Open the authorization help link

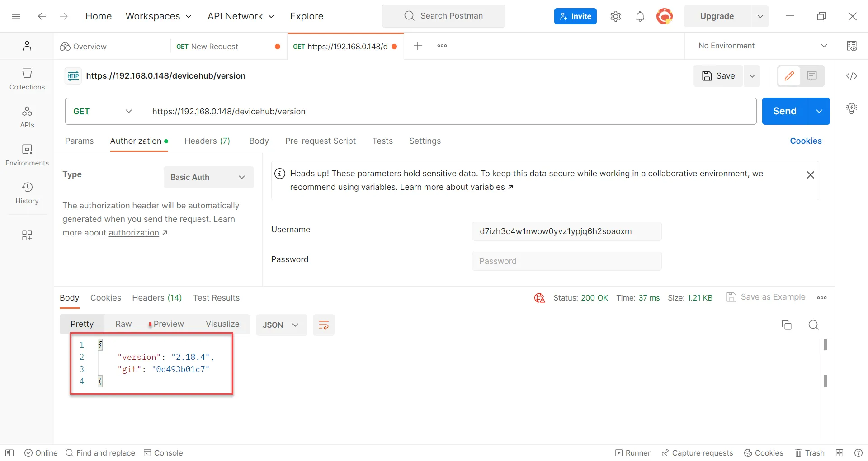click(134, 233)
